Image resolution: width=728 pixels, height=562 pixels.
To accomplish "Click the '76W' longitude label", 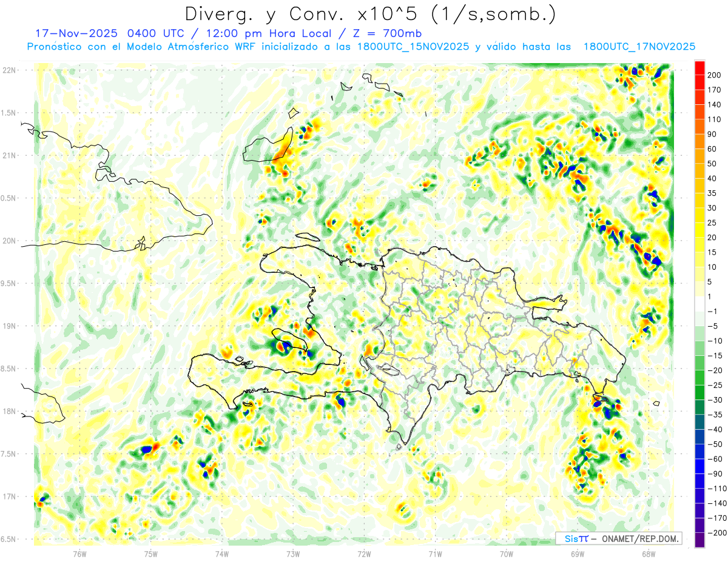I will click(x=80, y=554).
